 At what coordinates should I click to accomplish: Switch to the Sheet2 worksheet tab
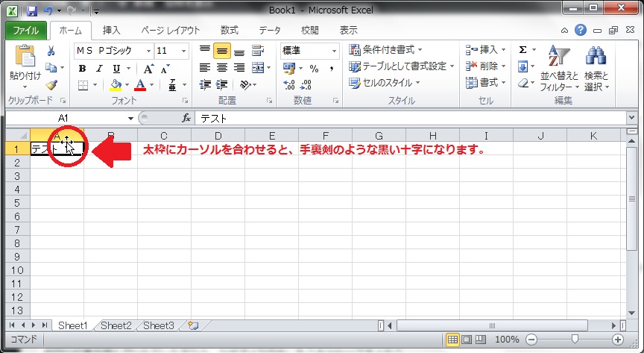(x=116, y=326)
